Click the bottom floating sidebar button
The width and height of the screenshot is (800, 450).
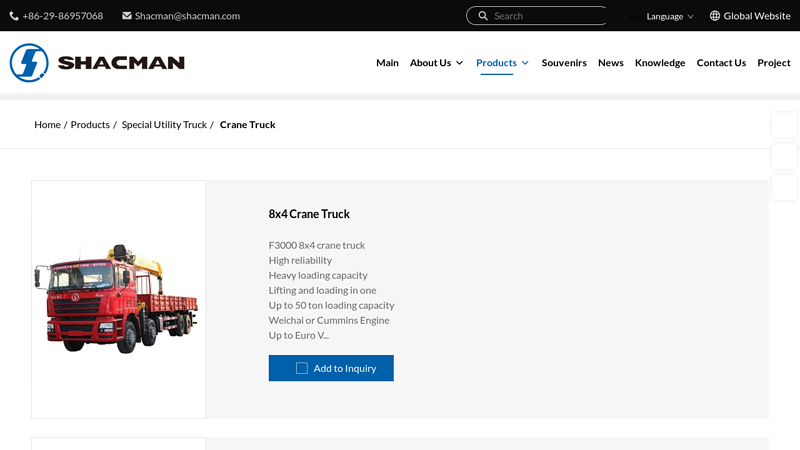point(784,187)
